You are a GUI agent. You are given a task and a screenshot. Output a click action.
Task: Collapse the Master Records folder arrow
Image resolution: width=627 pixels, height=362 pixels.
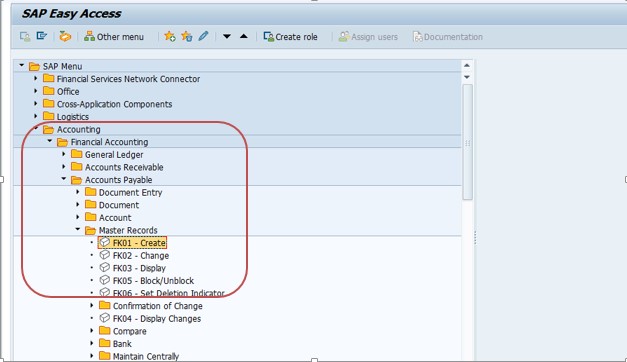tap(78, 229)
